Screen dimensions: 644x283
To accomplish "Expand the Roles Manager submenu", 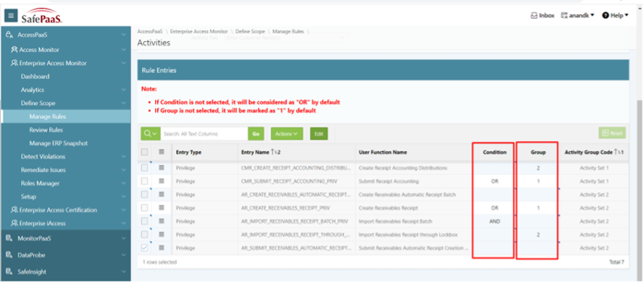I will click(x=124, y=183).
